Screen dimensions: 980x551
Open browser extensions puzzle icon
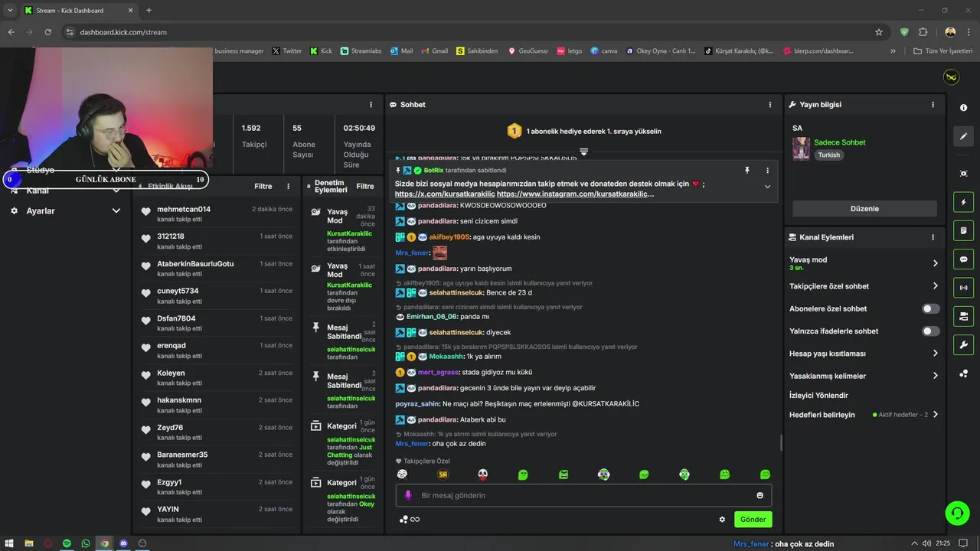pyautogui.click(x=923, y=32)
